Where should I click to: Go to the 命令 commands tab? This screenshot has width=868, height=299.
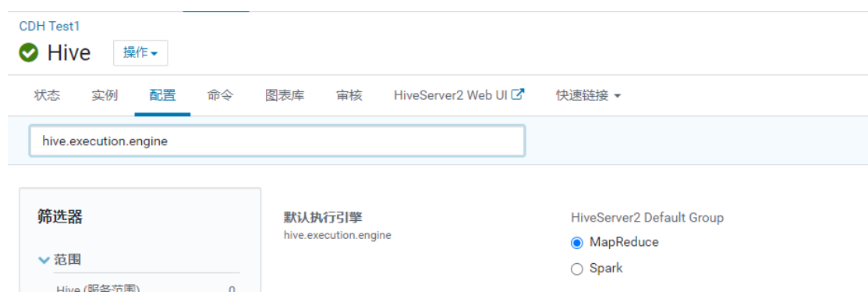(x=221, y=95)
